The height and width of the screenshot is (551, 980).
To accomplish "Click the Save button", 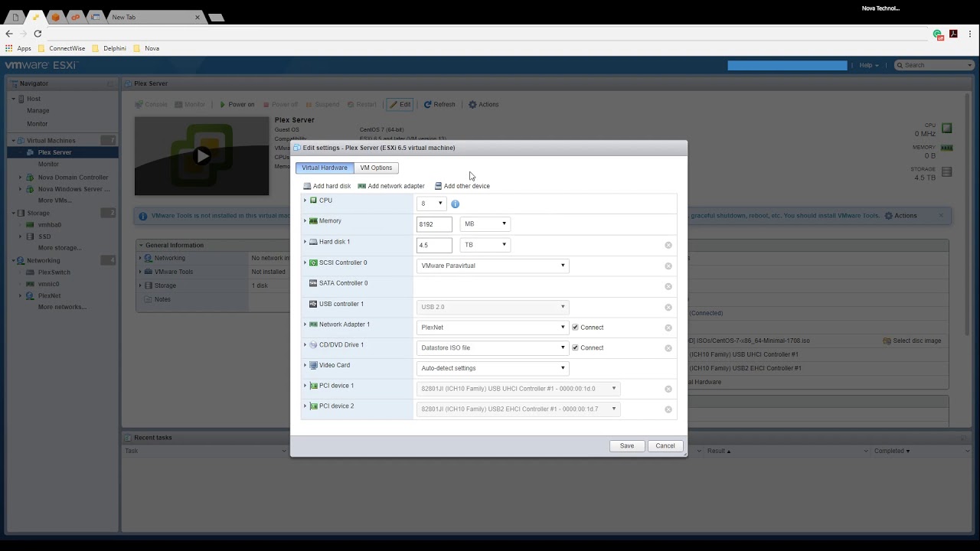I will [627, 446].
